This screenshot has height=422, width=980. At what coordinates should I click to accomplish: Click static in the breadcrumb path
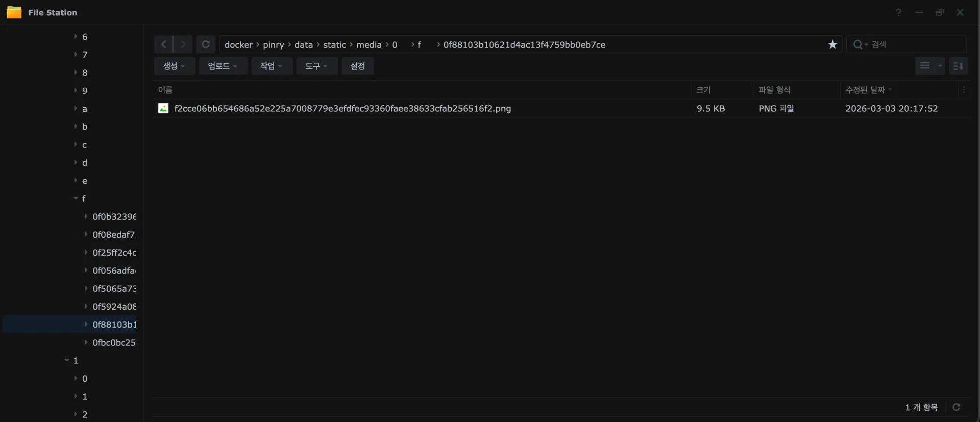(334, 45)
